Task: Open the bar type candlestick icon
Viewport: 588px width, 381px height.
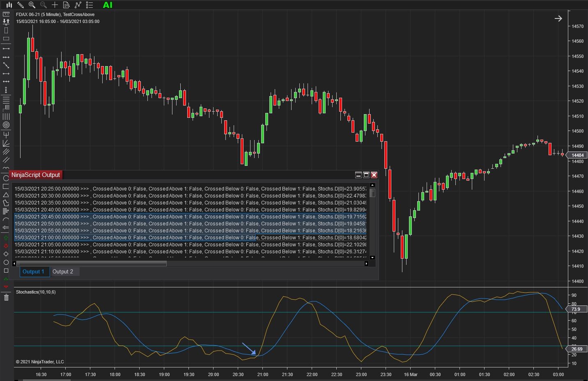Action: 9,5
